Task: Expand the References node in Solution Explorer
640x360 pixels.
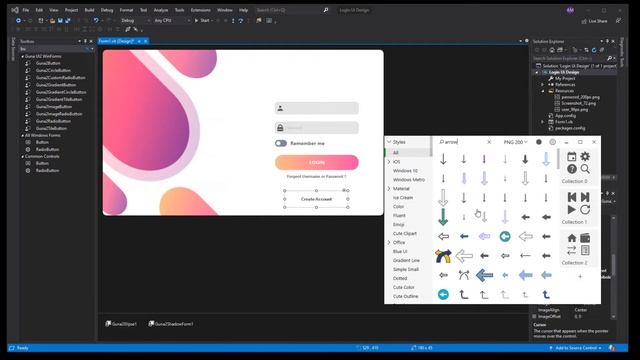Action: coord(543,84)
